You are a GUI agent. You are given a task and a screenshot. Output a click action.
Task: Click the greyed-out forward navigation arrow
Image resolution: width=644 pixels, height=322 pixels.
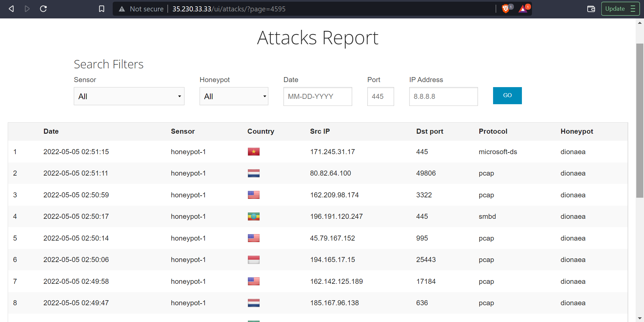pyautogui.click(x=27, y=9)
